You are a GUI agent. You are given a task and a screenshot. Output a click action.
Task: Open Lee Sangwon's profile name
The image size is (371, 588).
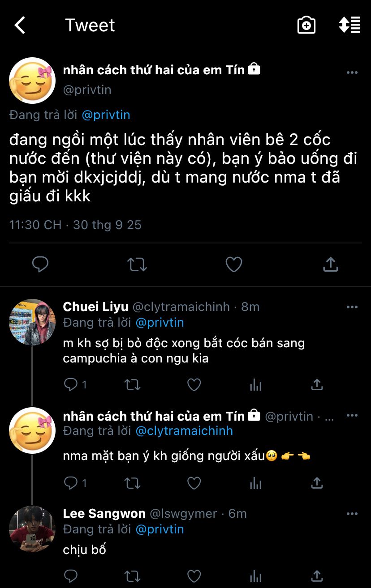[x=104, y=513]
